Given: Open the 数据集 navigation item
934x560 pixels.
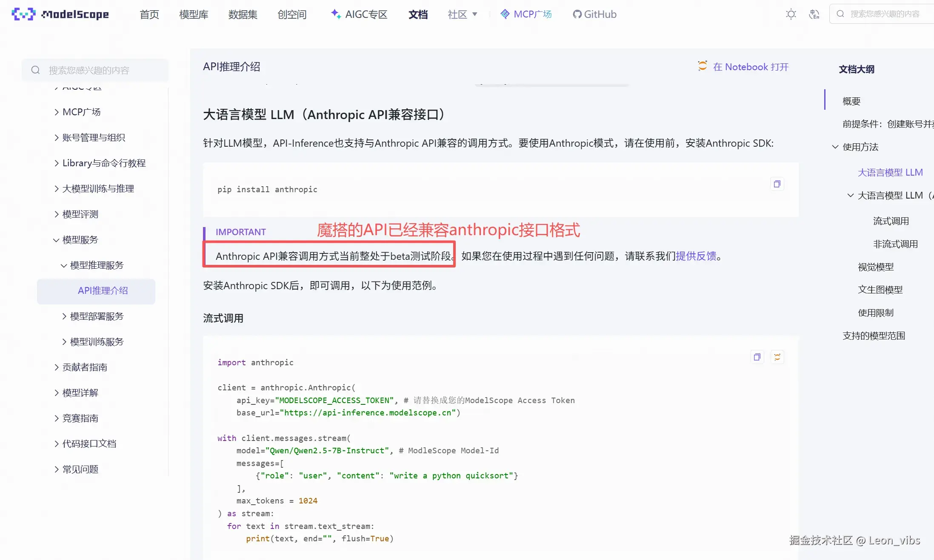Looking at the screenshot, I should click(x=243, y=14).
